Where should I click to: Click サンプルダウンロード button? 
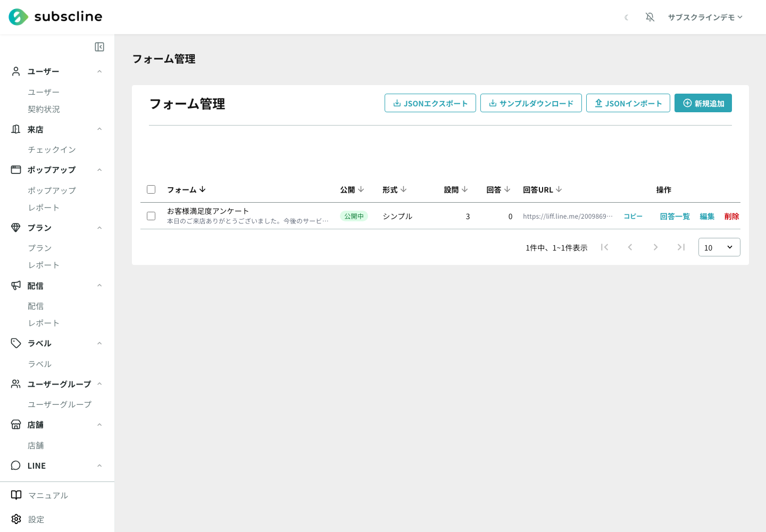[x=531, y=103]
